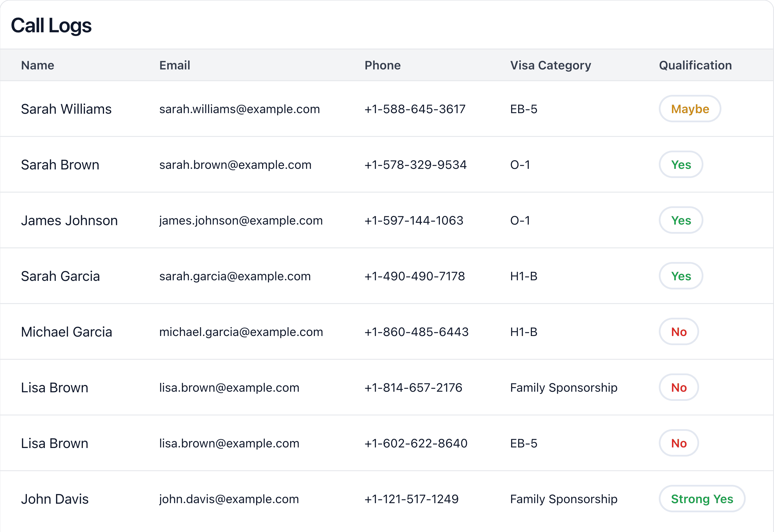
Task: Click the Yes badge for Sarah Brown
Action: (x=681, y=165)
